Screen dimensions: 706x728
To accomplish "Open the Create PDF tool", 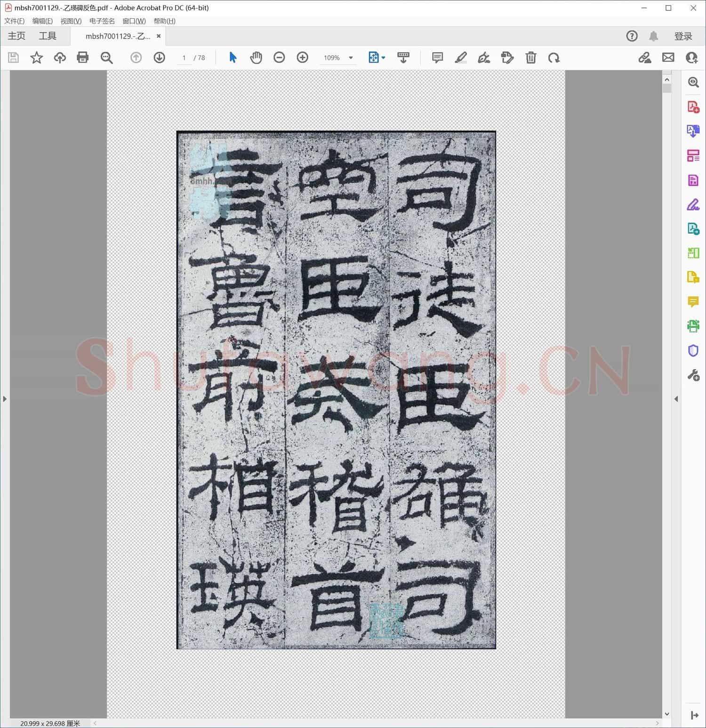I will coord(693,107).
